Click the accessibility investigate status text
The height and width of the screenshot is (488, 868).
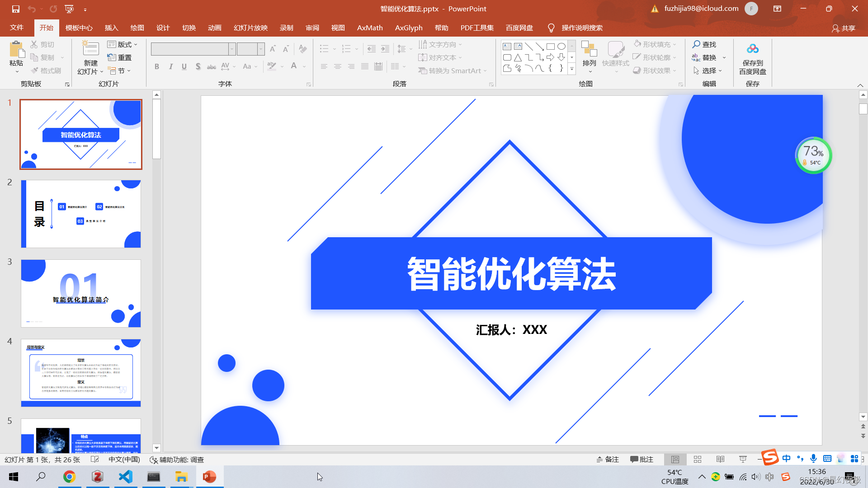pos(177,460)
